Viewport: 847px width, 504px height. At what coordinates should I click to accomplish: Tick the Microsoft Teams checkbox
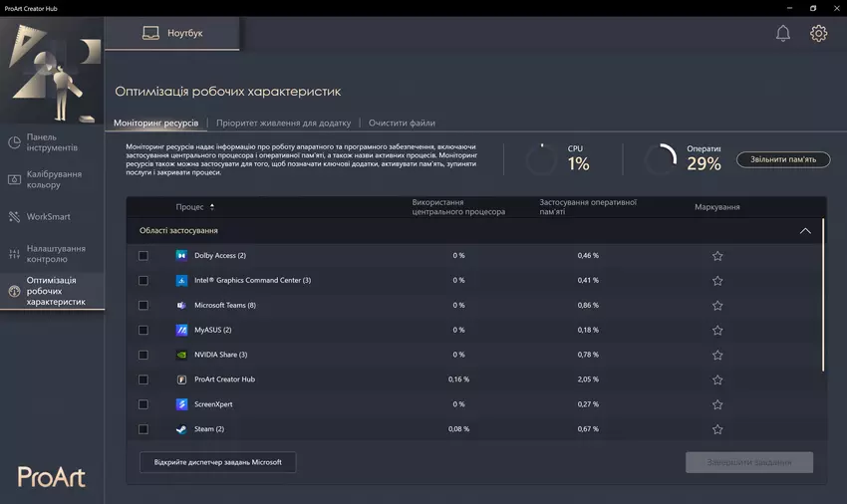(x=143, y=305)
